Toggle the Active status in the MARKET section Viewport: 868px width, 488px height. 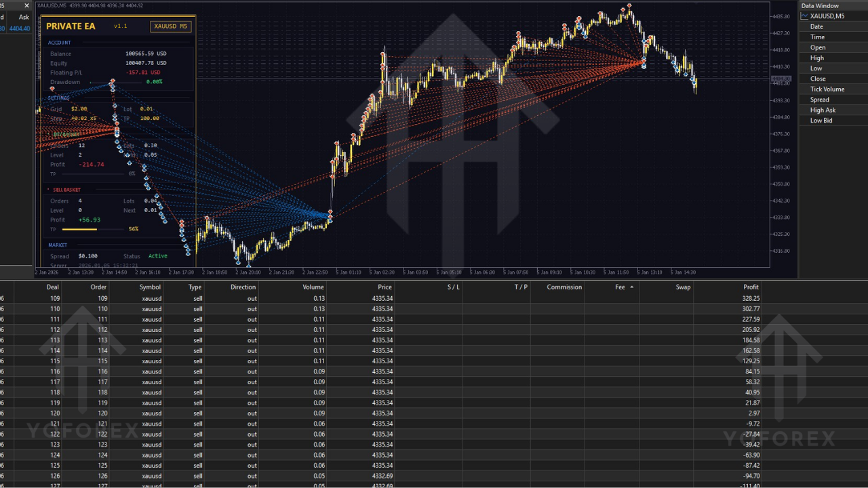coord(158,256)
